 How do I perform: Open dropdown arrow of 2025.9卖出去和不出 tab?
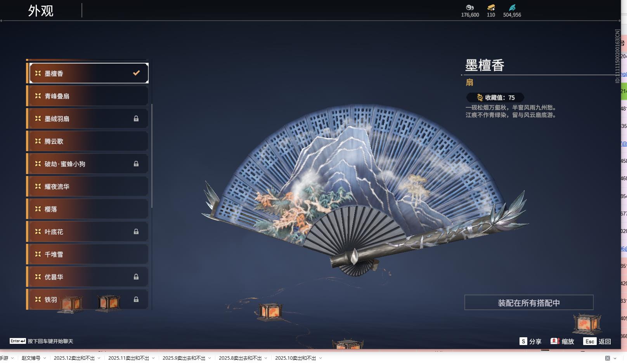coord(210,358)
